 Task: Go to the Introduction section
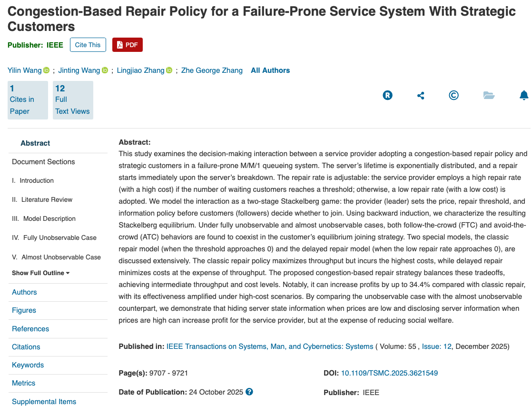click(x=37, y=181)
